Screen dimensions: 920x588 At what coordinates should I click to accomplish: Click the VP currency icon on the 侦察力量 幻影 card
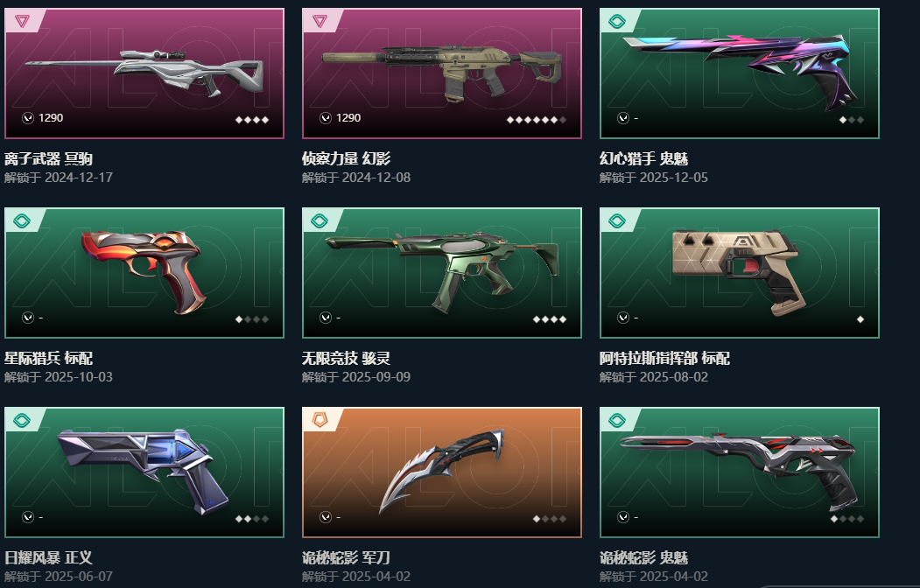[x=326, y=118]
